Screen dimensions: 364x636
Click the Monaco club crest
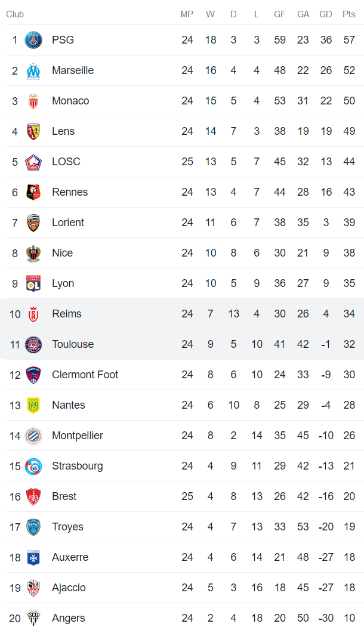pyautogui.click(x=33, y=101)
